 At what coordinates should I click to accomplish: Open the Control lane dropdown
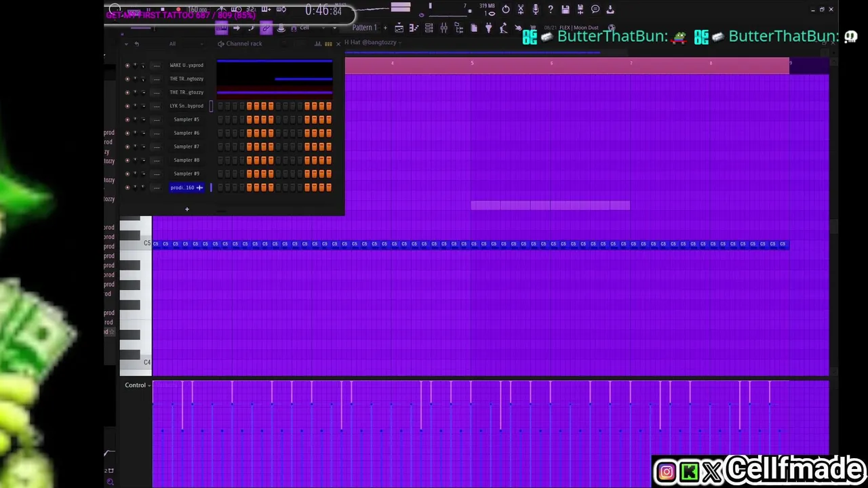point(136,385)
